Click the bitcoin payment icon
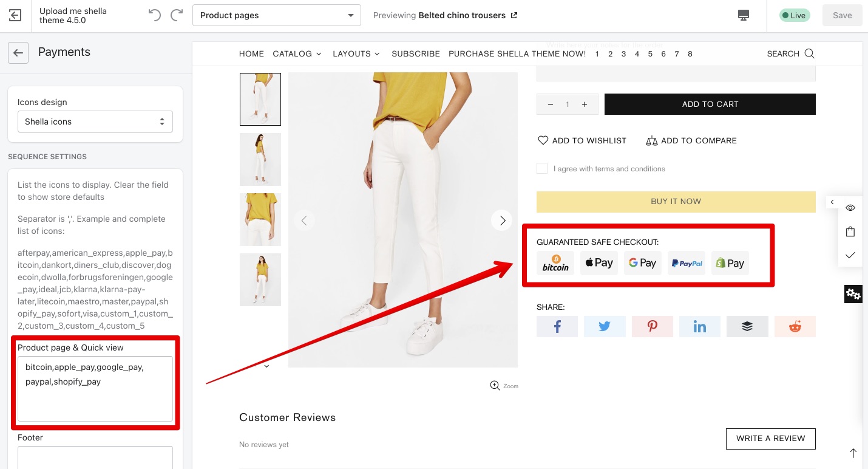This screenshot has width=868, height=469. (555, 263)
